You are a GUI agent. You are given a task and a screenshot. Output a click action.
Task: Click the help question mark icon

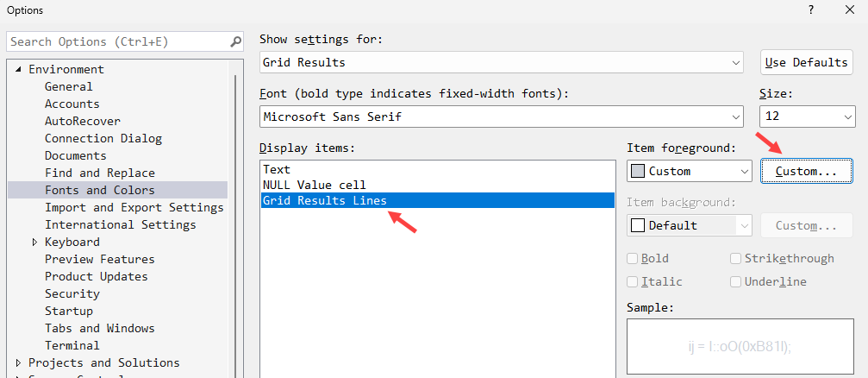coord(810,10)
